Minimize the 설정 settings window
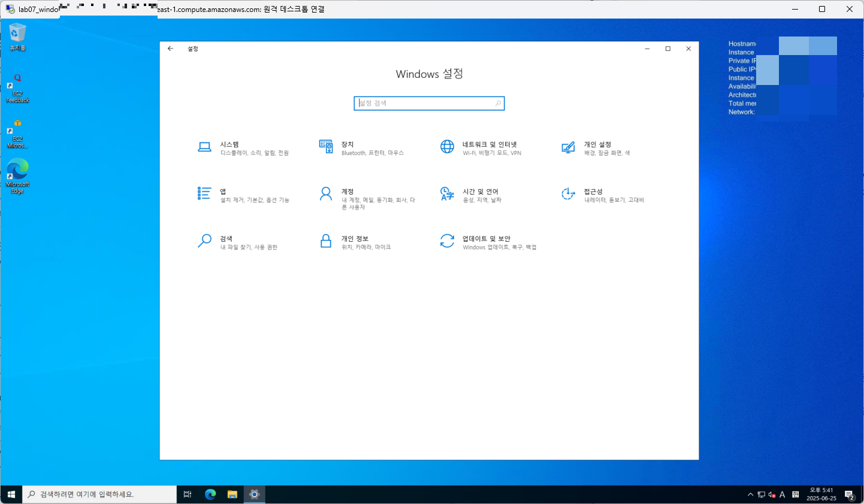The width and height of the screenshot is (864, 504). (647, 48)
